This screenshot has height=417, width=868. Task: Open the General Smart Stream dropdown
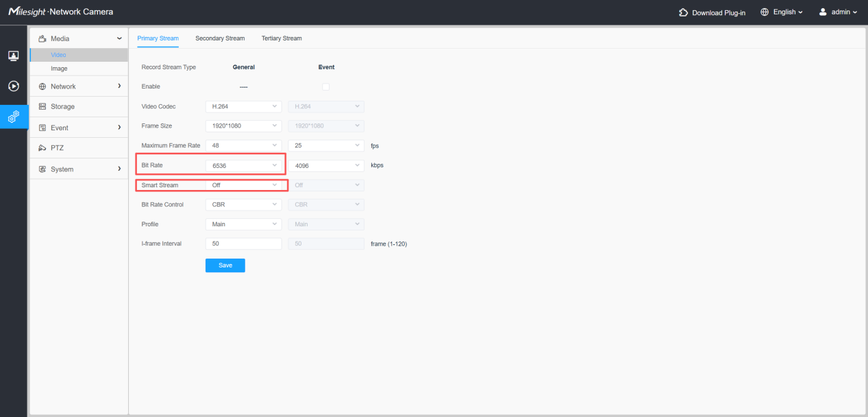244,185
